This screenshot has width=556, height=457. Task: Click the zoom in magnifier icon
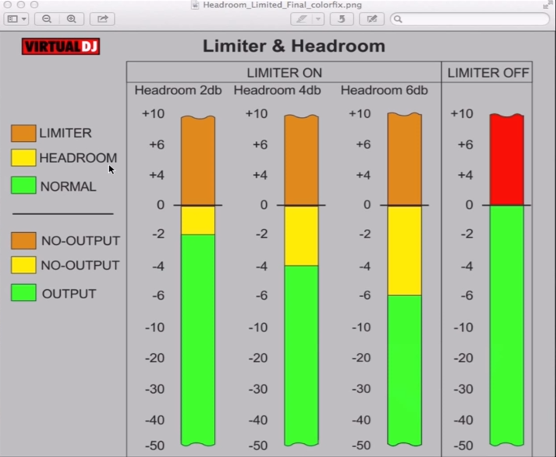pos(71,19)
